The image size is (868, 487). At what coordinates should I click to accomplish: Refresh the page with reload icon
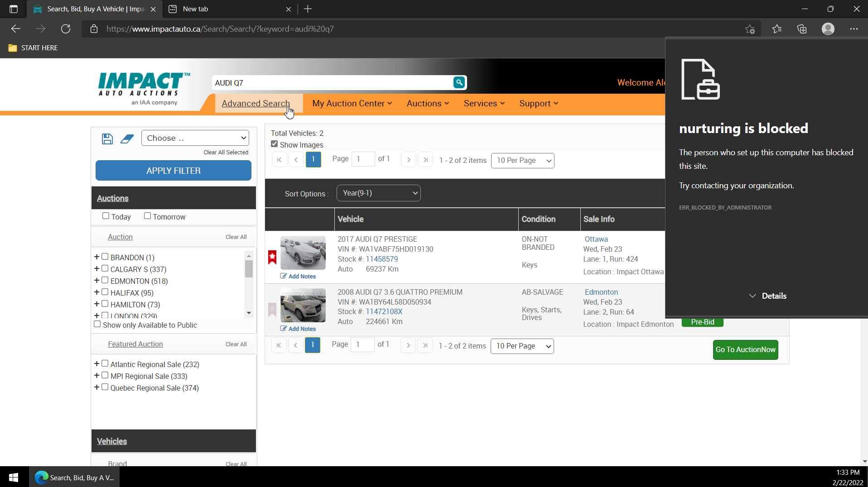(66, 29)
